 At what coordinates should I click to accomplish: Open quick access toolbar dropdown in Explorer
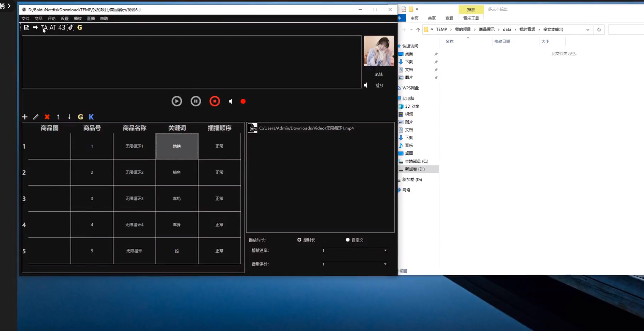417,9
